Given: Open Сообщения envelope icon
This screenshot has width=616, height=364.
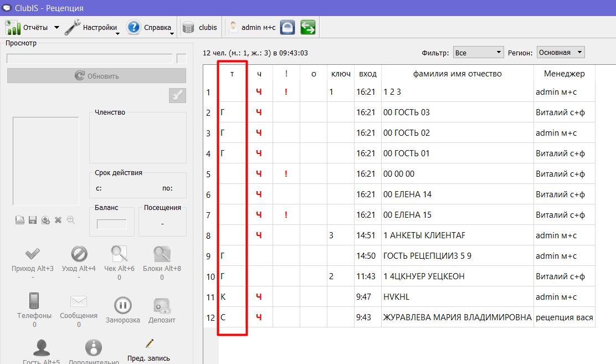Looking at the screenshot, I should coord(79,301).
